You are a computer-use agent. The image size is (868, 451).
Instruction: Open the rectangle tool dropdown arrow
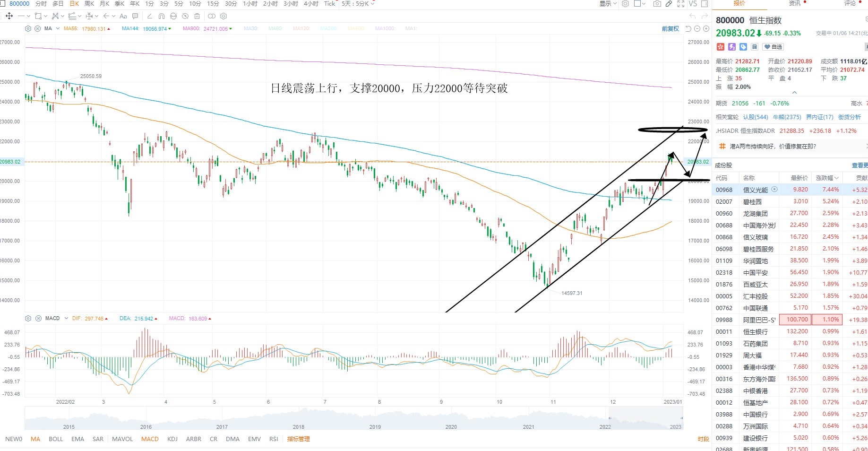(45, 16)
